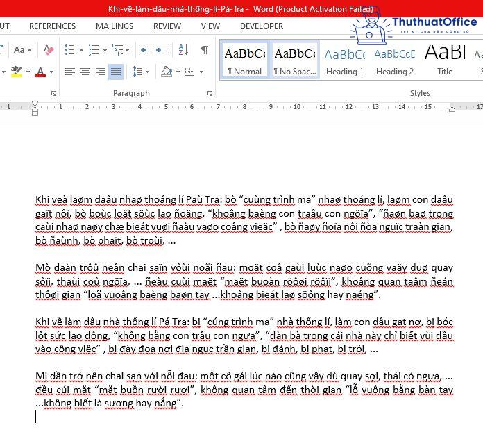Apply the Heading 1 style
The height and width of the screenshot is (448, 483).
point(345,60)
